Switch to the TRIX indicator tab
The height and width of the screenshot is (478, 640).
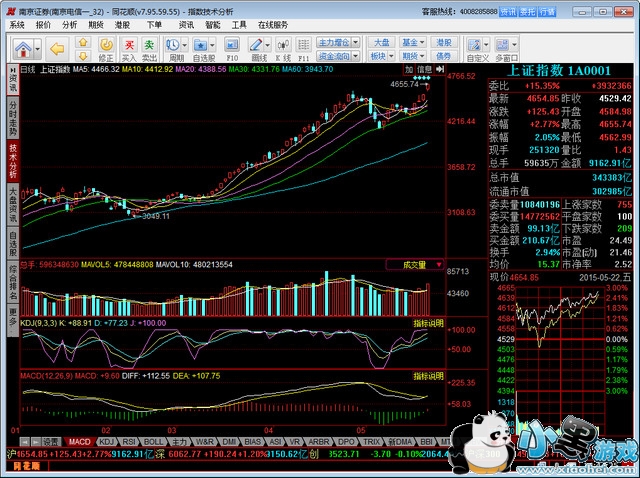click(x=371, y=442)
